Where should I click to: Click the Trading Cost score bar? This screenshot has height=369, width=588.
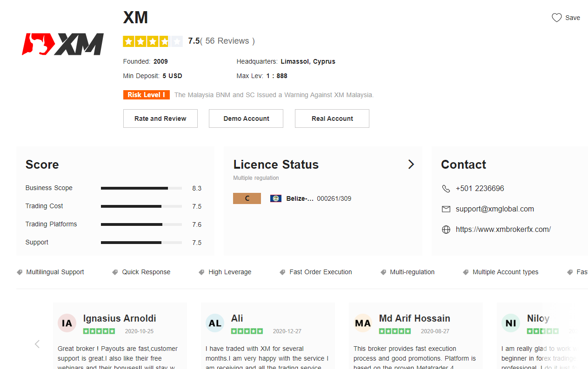click(141, 206)
